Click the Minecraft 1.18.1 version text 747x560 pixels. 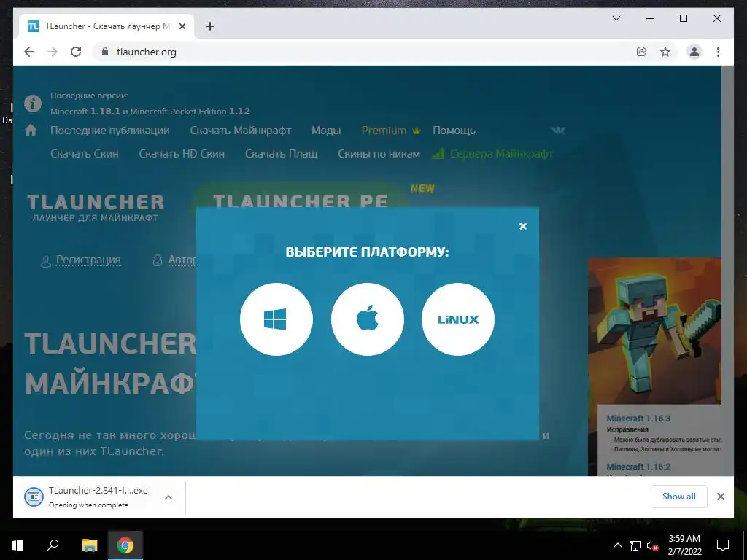(85, 112)
